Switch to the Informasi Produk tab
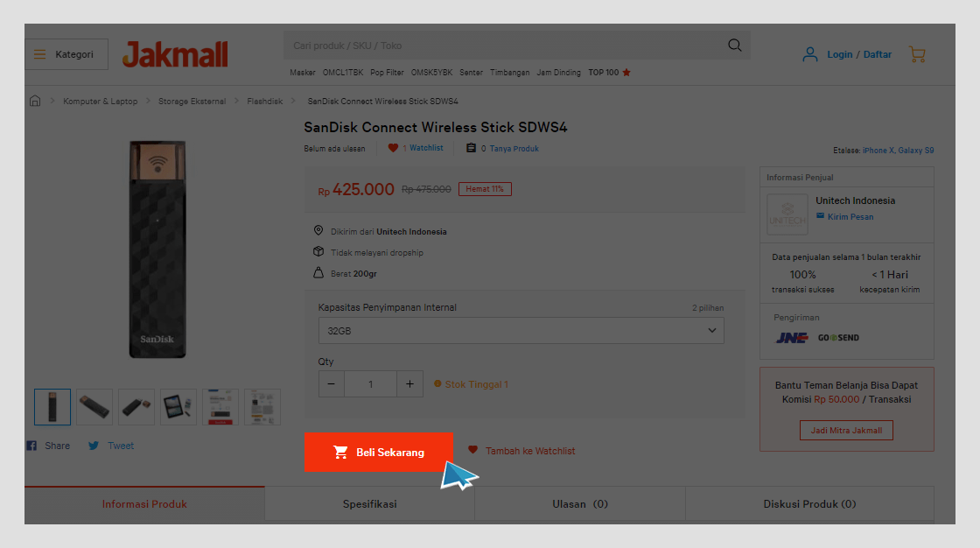 click(144, 504)
